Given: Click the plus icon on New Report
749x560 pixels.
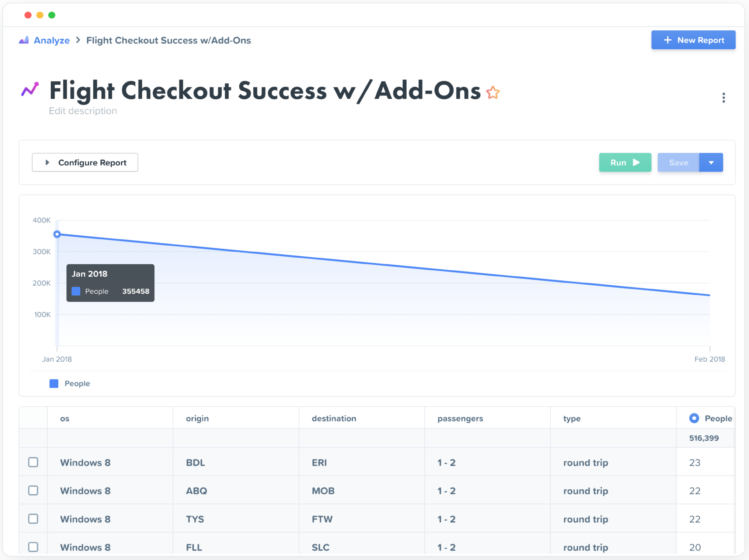Looking at the screenshot, I should click(667, 40).
